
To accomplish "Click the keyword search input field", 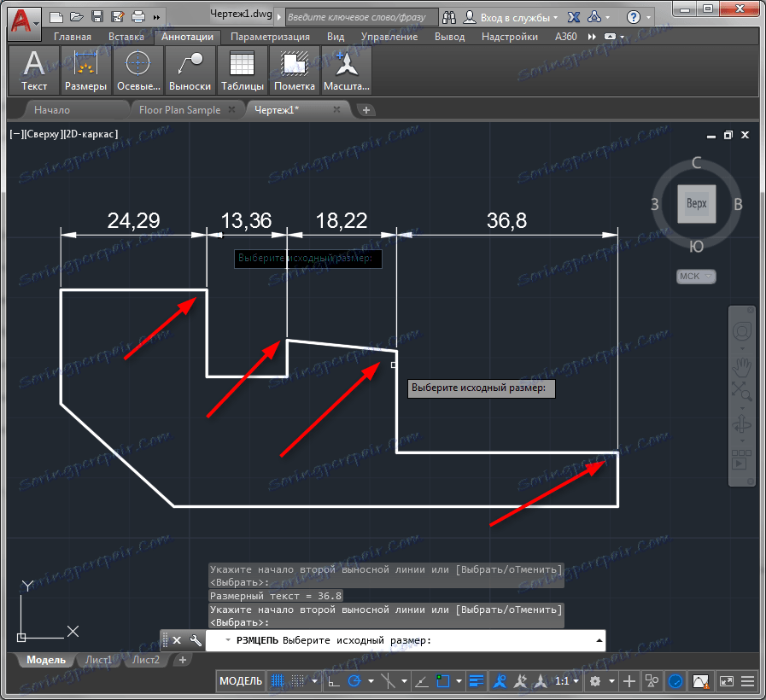I will [x=361, y=18].
